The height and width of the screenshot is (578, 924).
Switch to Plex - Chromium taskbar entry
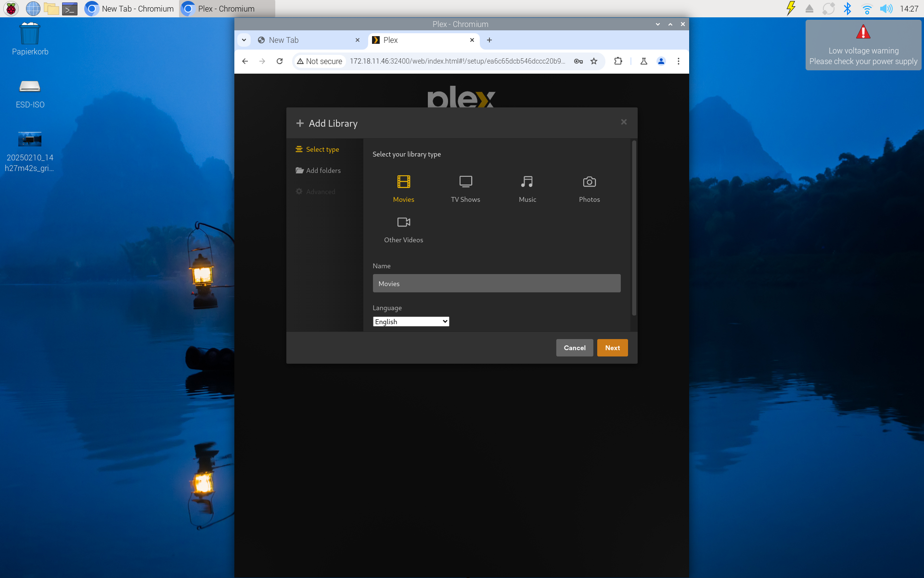[x=227, y=9]
